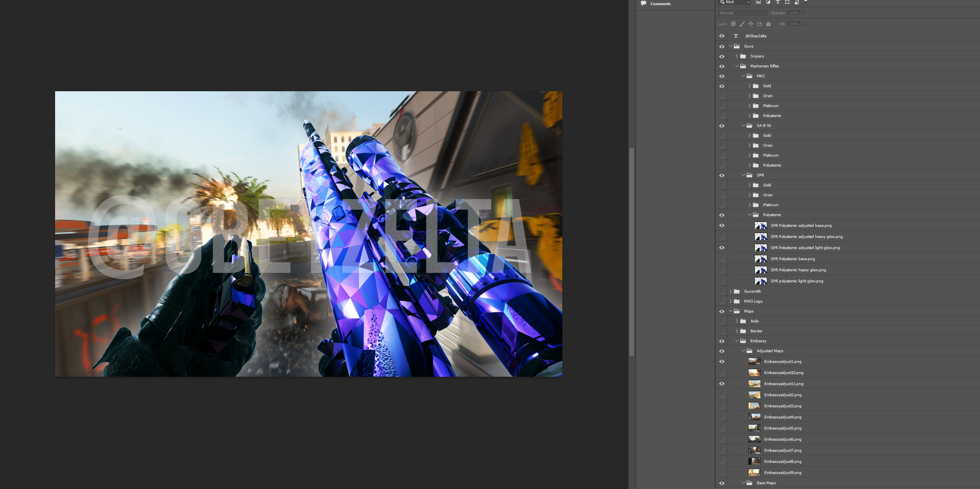Expand the Snipers group

[x=736, y=56]
